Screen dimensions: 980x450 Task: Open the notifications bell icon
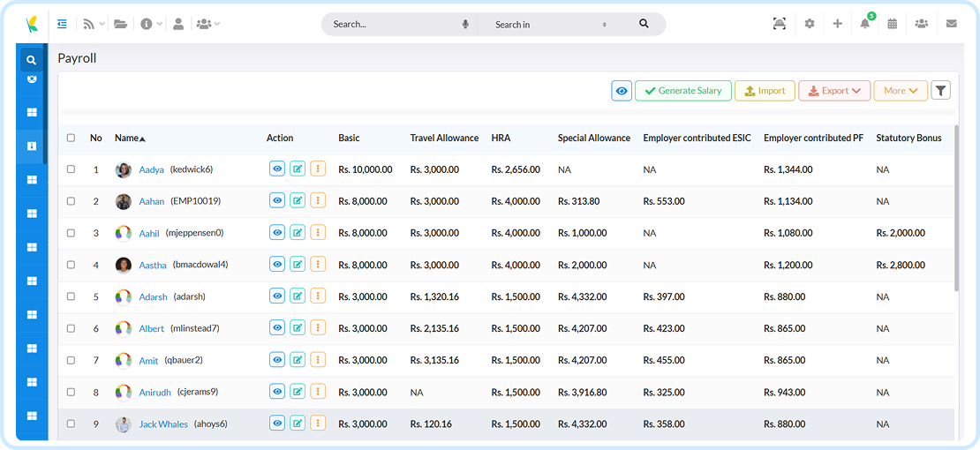pos(865,24)
